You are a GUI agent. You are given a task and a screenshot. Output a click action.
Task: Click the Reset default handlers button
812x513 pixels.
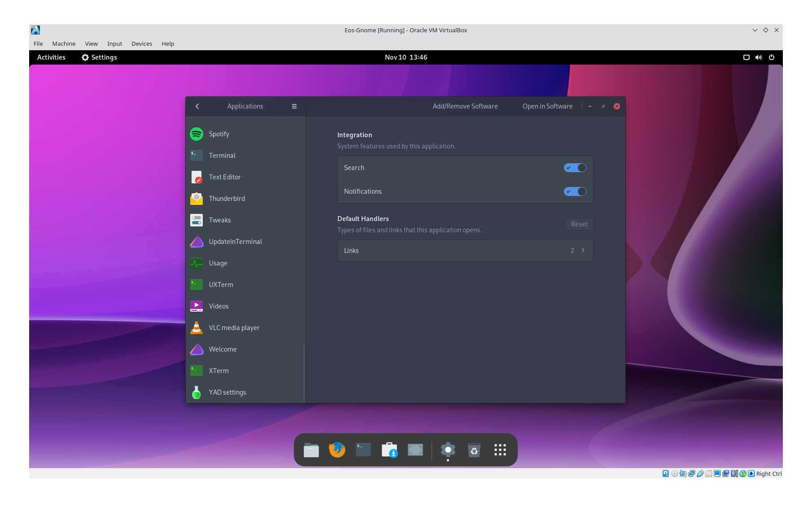579,224
